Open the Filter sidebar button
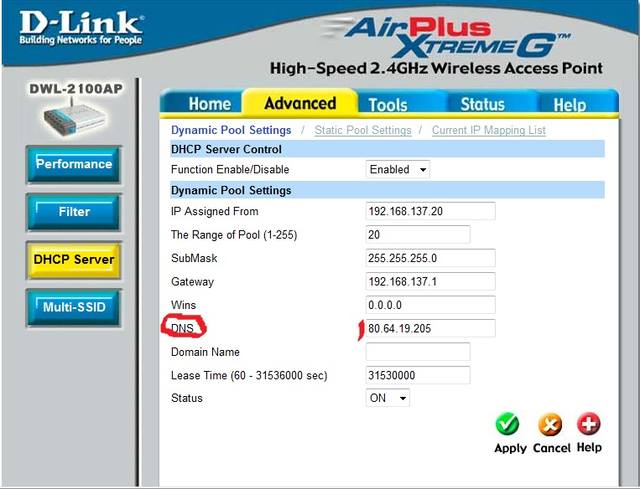 pyautogui.click(x=74, y=212)
